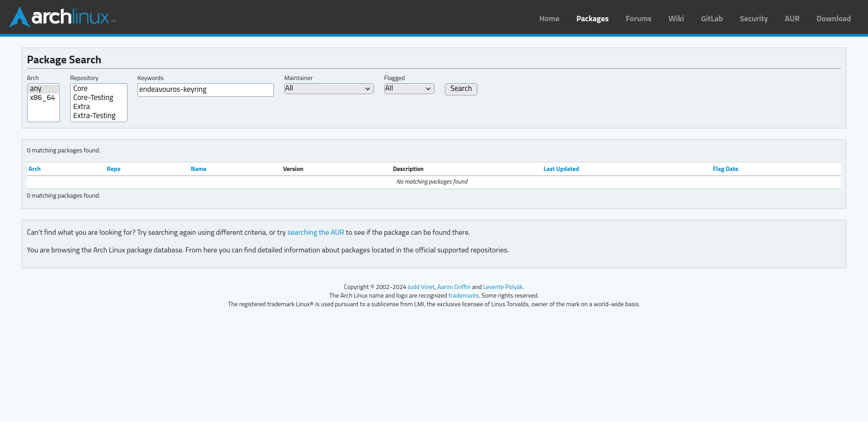Expand the Flagged dropdown
The height and width of the screenshot is (422, 868).
click(409, 89)
